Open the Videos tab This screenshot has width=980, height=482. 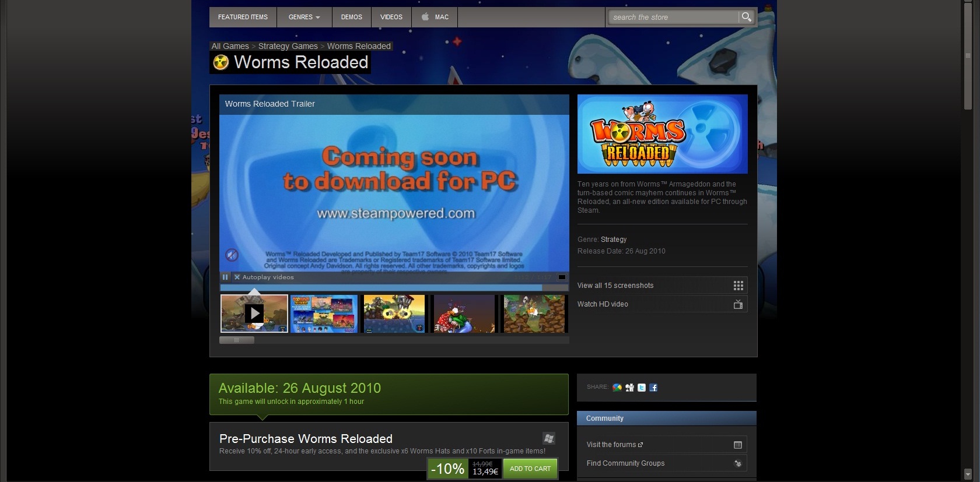(391, 17)
